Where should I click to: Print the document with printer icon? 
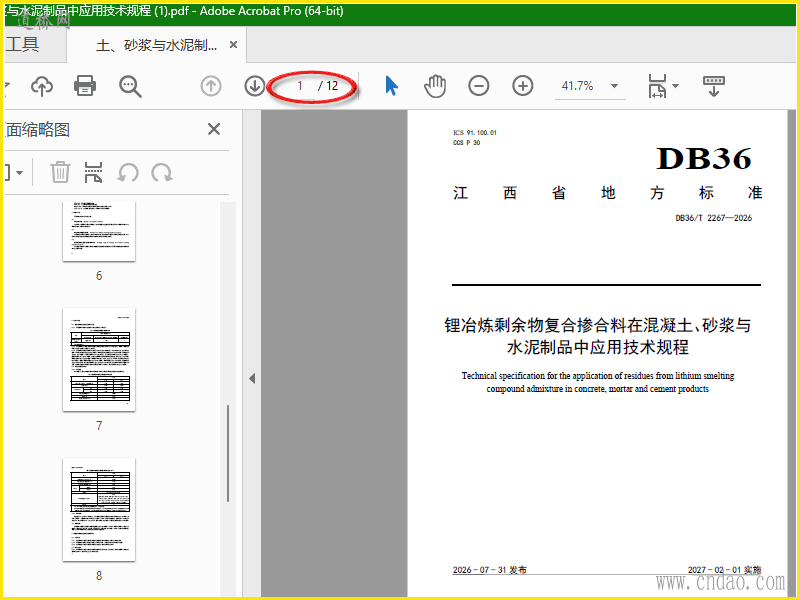coord(85,86)
